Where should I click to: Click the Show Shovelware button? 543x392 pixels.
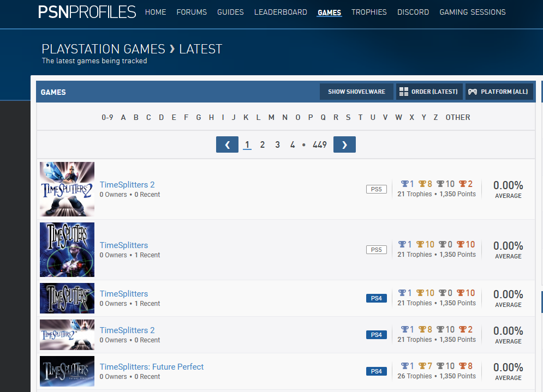(x=356, y=92)
